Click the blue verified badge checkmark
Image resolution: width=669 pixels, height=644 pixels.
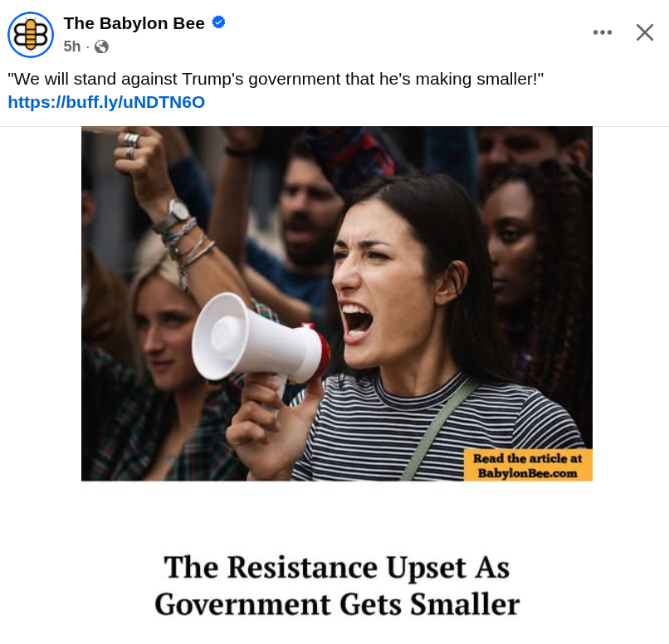click(218, 22)
